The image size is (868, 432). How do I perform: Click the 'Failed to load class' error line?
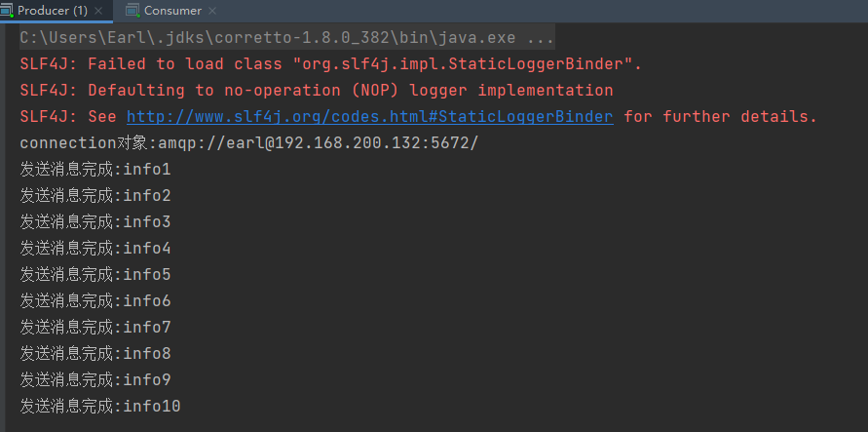click(330, 64)
